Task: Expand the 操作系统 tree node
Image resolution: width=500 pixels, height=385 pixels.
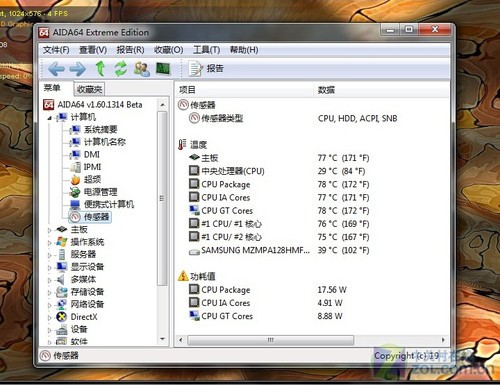Action: (x=50, y=243)
